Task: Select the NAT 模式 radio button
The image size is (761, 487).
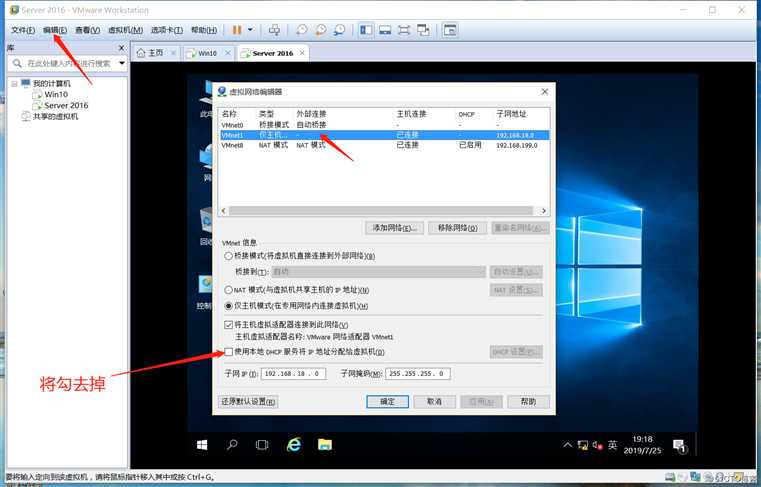Action: (x=228, y=290)
